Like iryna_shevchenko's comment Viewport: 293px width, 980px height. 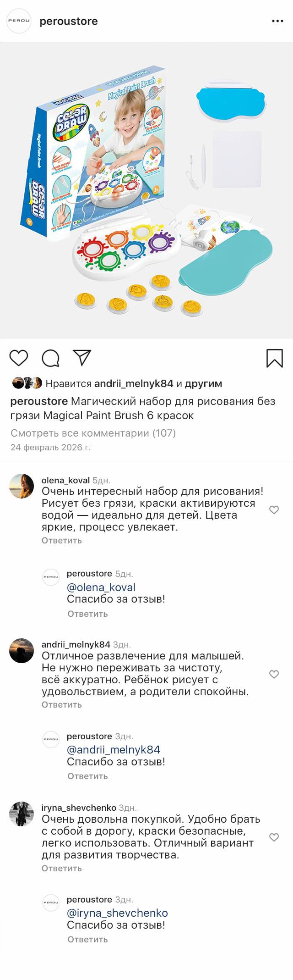click(x=274, y=837)
